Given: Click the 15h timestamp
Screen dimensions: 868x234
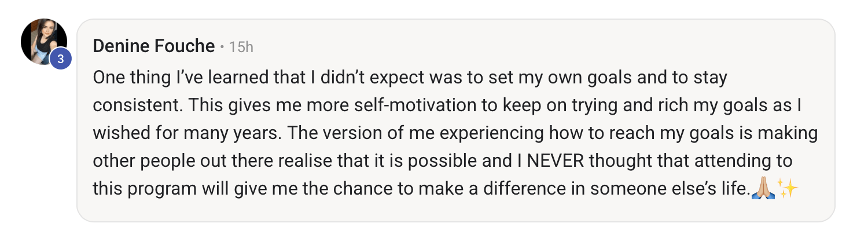Looking at the screenshot, I should point(241,47).
